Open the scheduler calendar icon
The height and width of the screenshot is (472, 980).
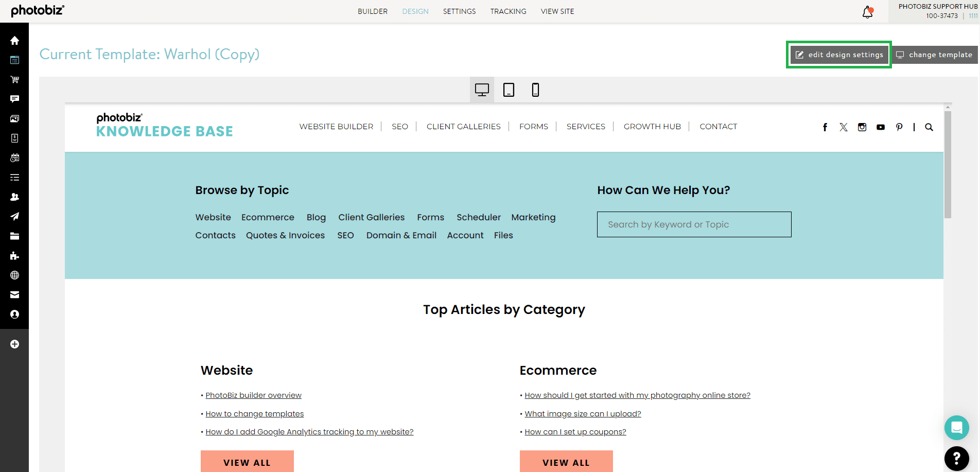point(14,158)
